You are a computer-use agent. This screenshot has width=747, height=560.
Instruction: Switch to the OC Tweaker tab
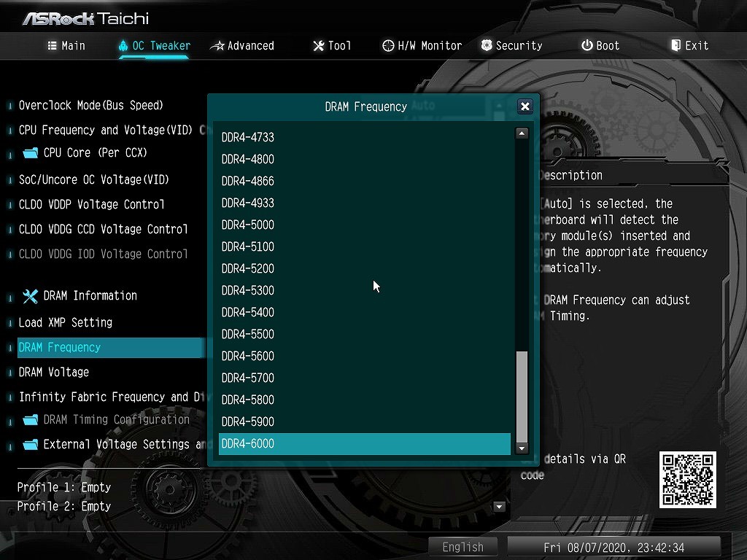tap(155, 46)
